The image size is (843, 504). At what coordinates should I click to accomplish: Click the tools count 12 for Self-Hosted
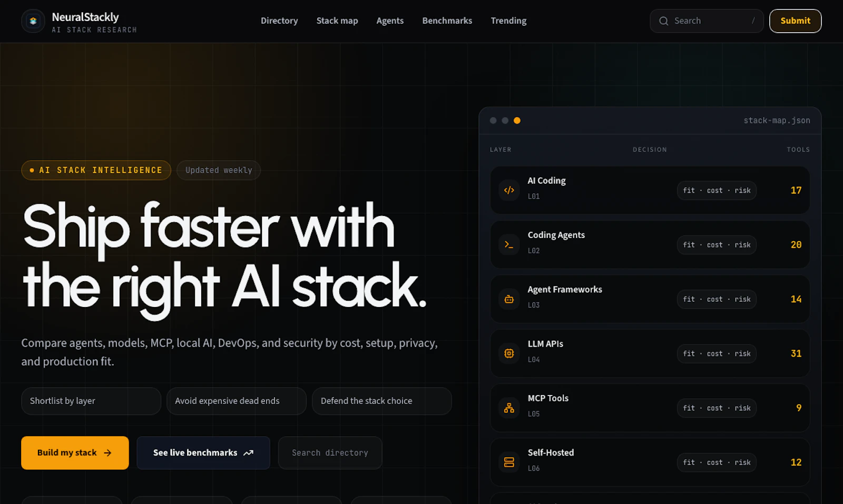796,462
